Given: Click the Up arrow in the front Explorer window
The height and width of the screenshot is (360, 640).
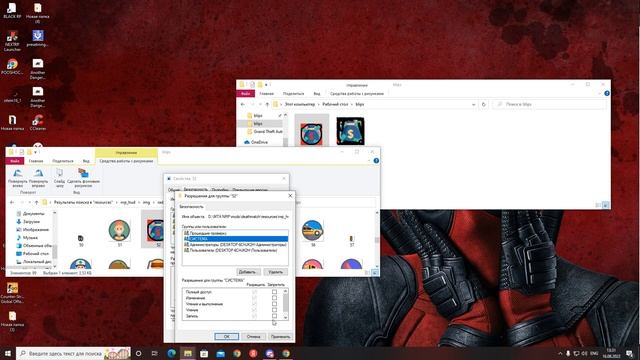Looking at the screenshot, I should (36, 202).
